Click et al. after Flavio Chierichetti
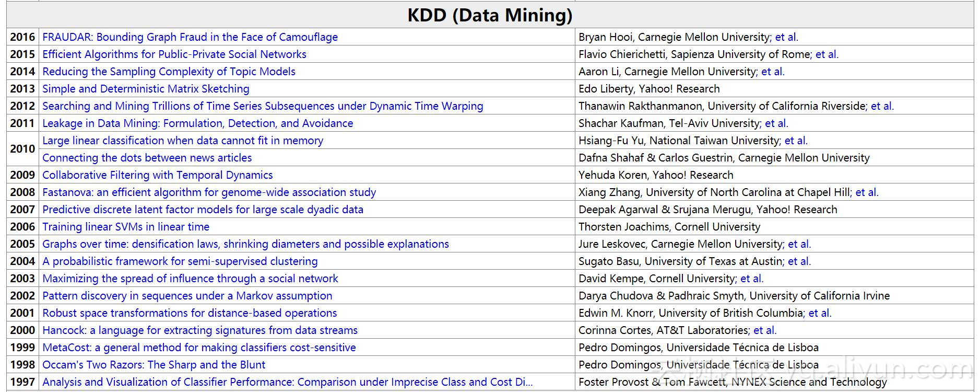980x392 pixels. 826,54
